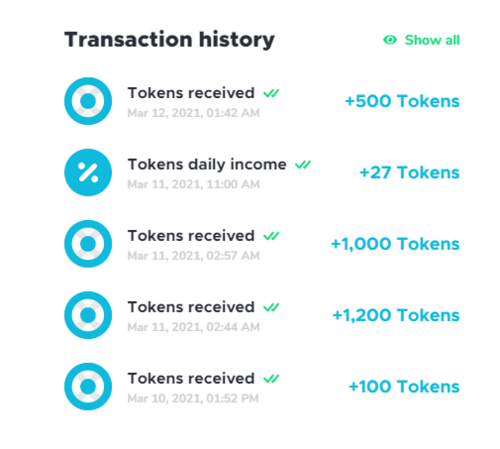
Task: Select the +100 Tokens amount
Action: click(404, 386)
